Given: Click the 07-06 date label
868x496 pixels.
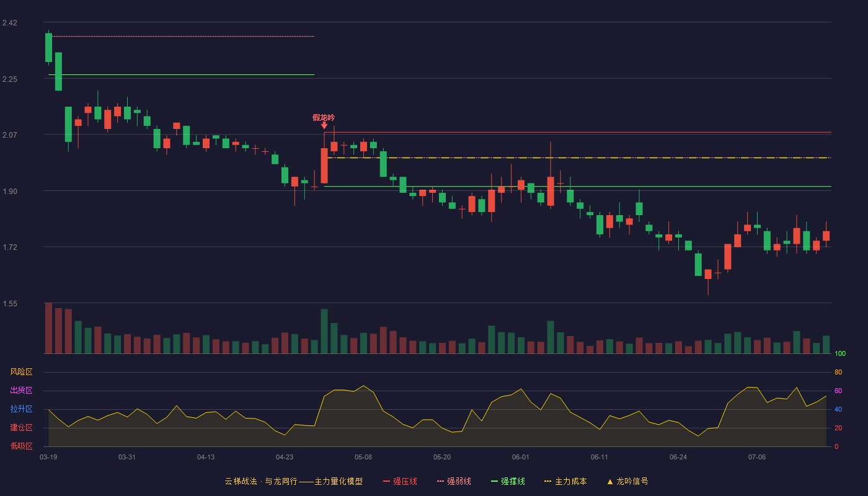Looking at the screenshot, I should [757, 457].
